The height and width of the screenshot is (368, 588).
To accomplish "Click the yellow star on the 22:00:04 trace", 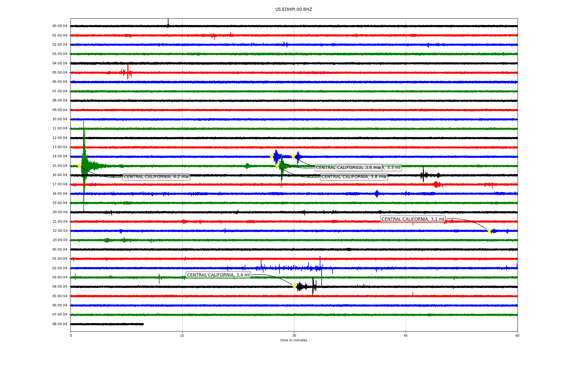I will point(489,231).
